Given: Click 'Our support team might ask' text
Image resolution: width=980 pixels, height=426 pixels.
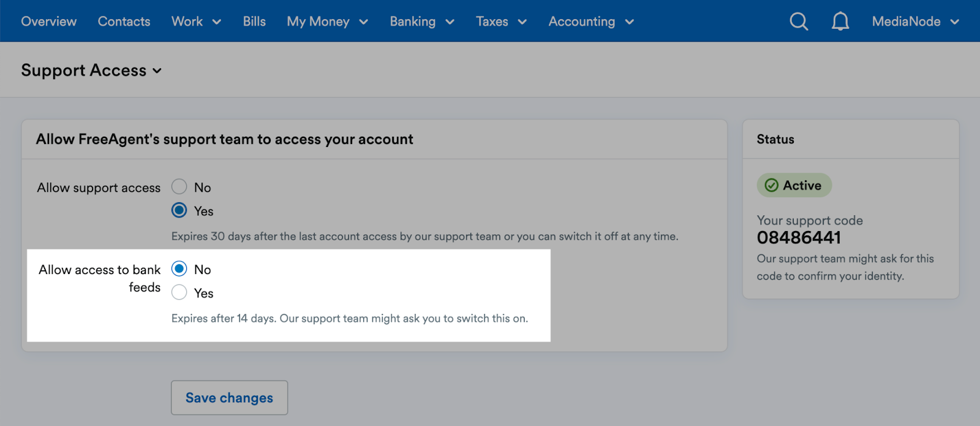Looking at the screenshot, I should coord(845,267).
